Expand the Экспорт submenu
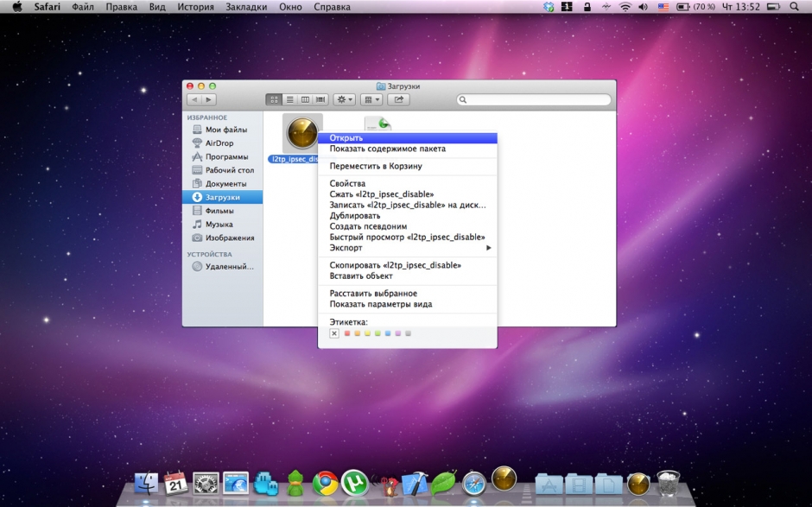This screenshot has height=507, width=812. click(407, 248)
